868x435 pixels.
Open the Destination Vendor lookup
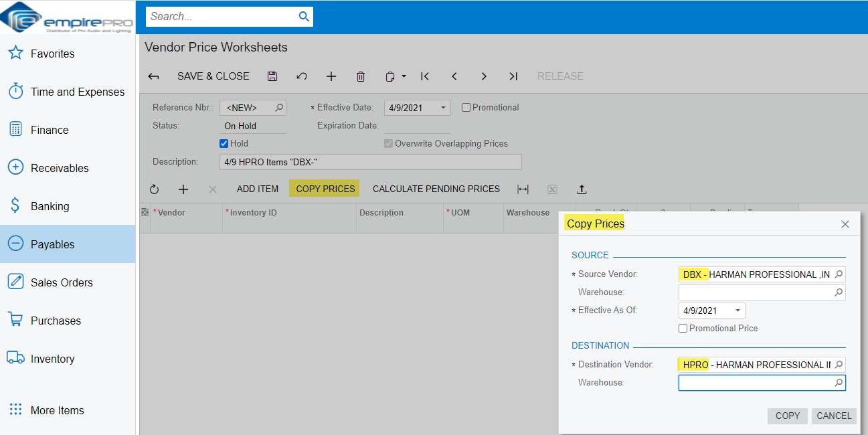click(839, 365)
